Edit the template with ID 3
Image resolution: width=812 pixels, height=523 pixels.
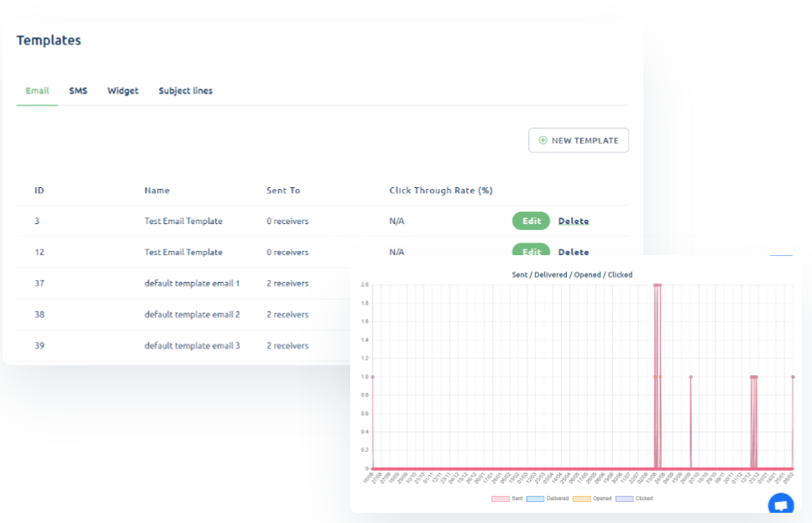coord(531,221)
